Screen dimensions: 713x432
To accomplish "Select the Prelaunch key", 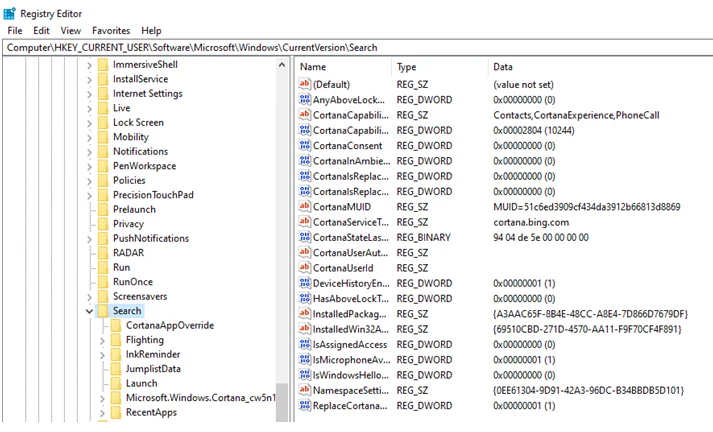I will pos(134,210).
